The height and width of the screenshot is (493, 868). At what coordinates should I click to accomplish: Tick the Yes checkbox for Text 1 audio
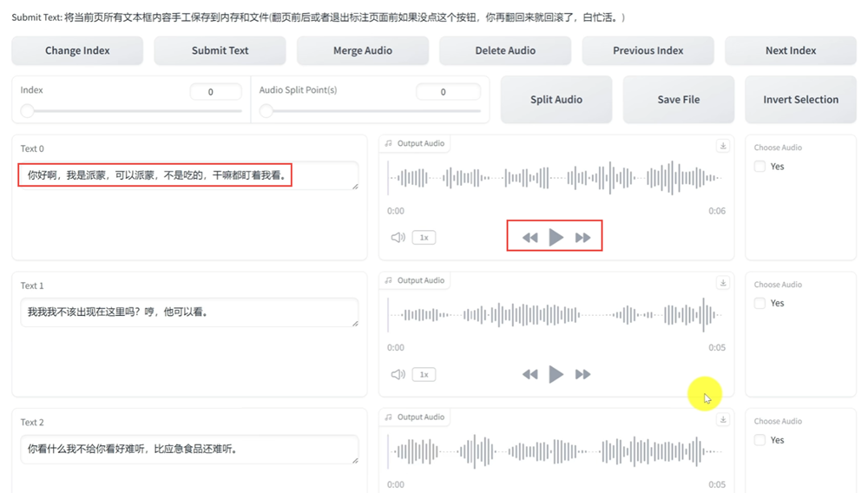point(759,303)
